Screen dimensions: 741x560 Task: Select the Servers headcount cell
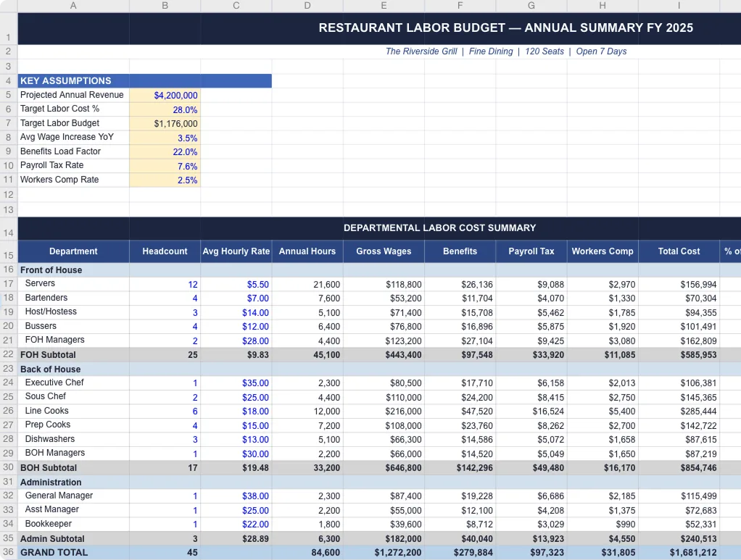pos(165,284)
